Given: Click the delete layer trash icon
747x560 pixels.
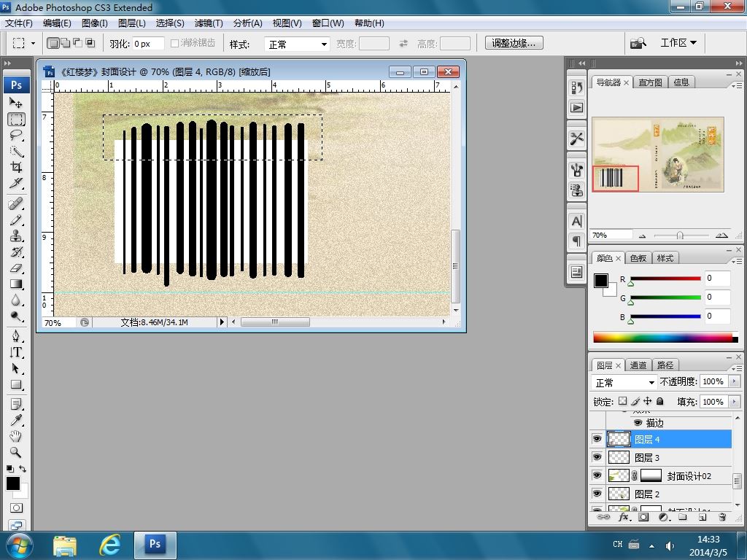Looking at the screenshot, I should (722, 517).
